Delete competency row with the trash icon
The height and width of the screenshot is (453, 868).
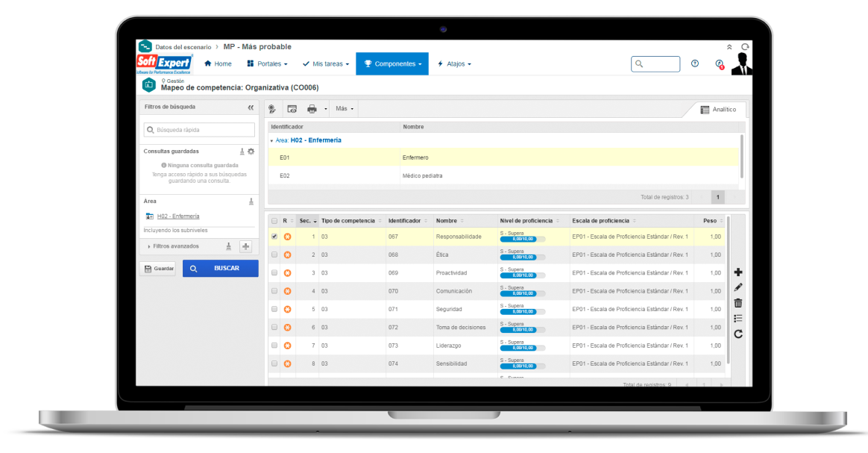tap(738, 302)
